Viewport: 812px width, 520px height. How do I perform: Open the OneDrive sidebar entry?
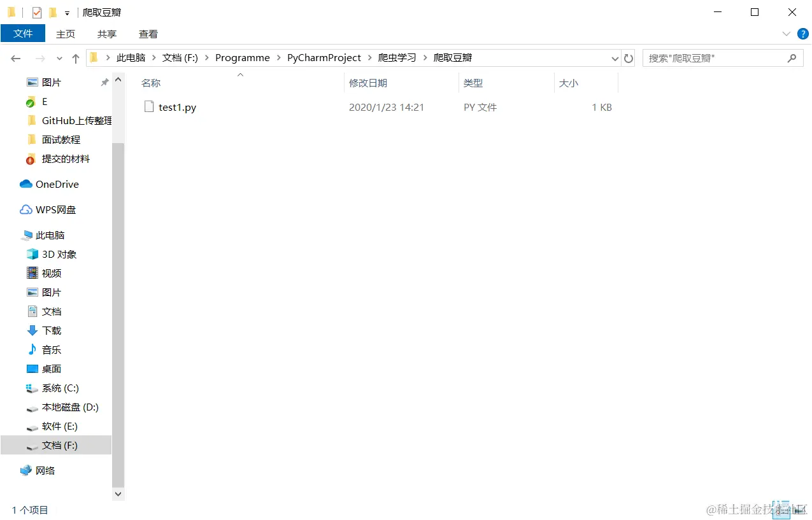(57, 184)
